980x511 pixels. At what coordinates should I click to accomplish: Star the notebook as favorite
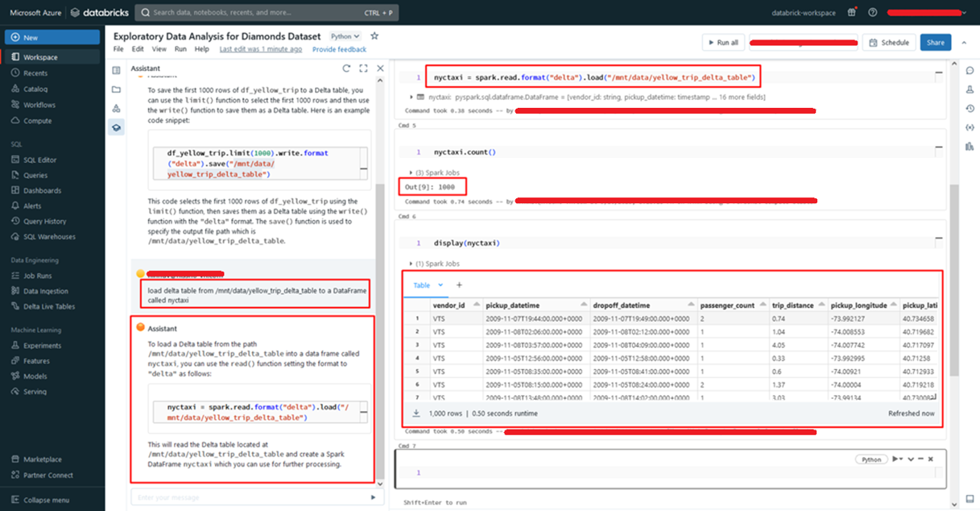click(374, 36)
